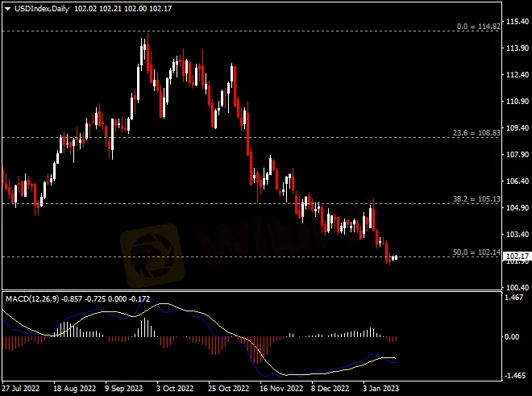Click the 100.40 price scale value
This screenshot has width=532, height=396.
click(517, 288)
